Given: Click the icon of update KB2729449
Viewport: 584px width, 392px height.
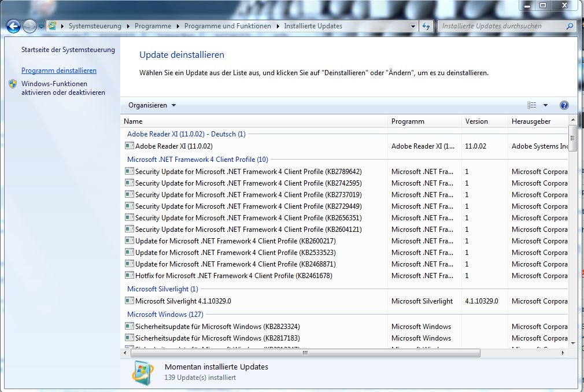Looking at the screenshot, I should click(130, 206).
